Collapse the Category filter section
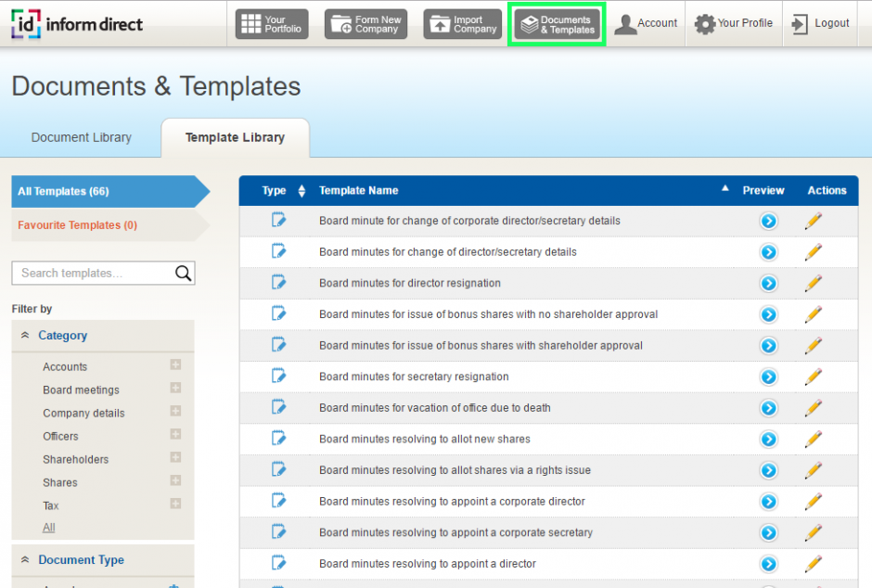Image resolution: width=872 pixels, height=588 pixels. (x=25, y=336)
